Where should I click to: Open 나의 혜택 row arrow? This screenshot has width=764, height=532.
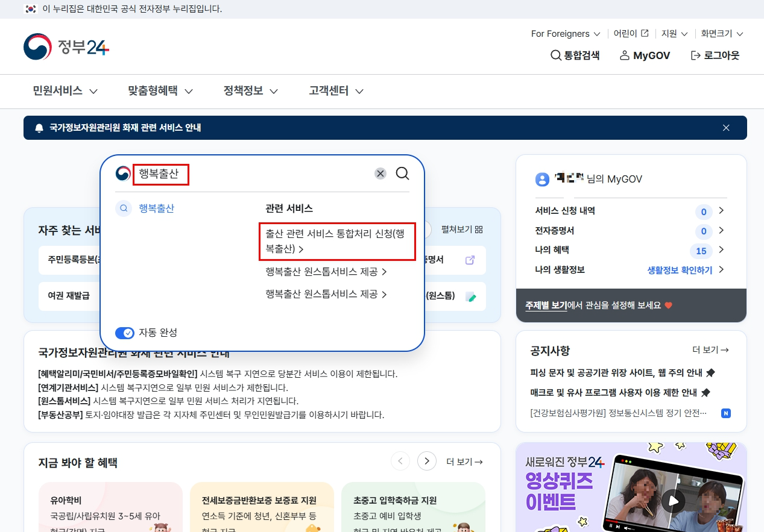click(x=721, y=250)
